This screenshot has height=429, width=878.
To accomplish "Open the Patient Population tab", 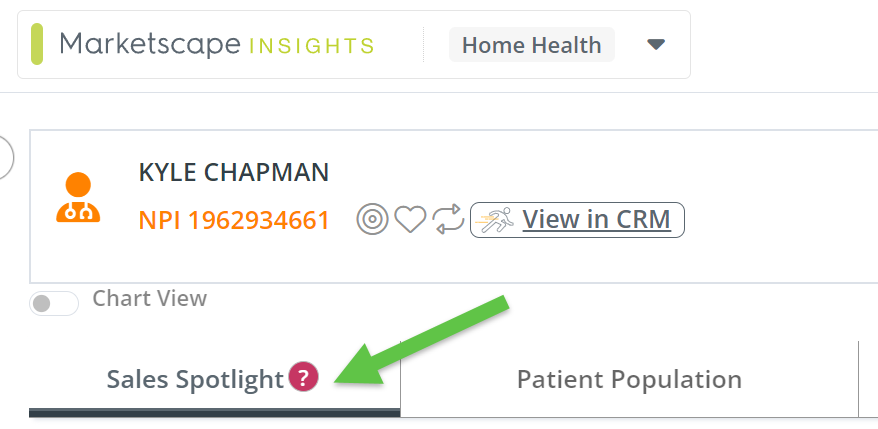I will click(629, 380).
